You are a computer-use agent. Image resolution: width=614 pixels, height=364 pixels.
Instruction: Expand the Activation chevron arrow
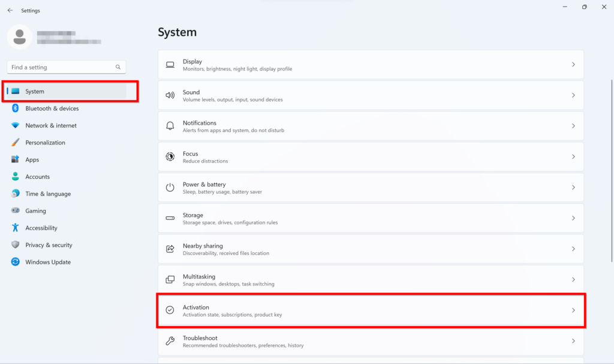573,310
